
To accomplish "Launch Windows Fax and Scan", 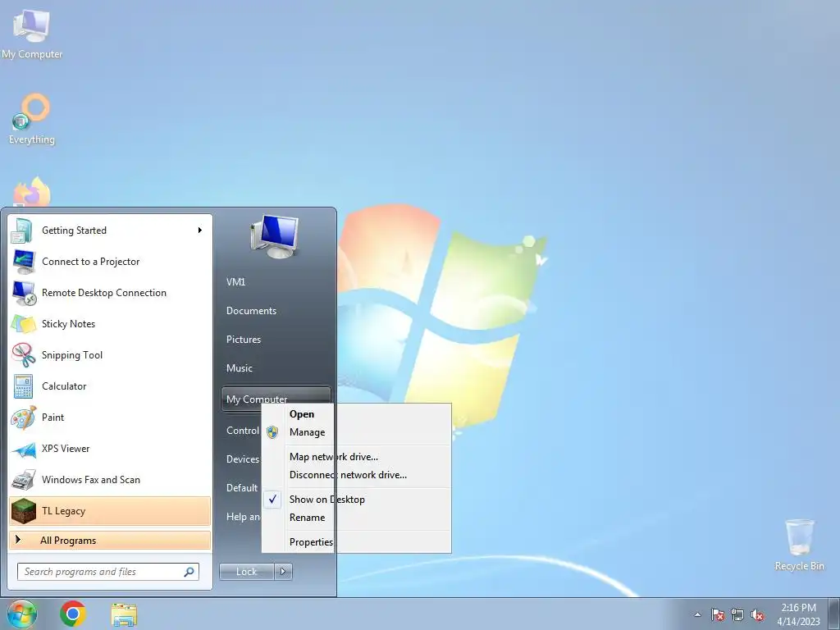I will coord(110,479).
